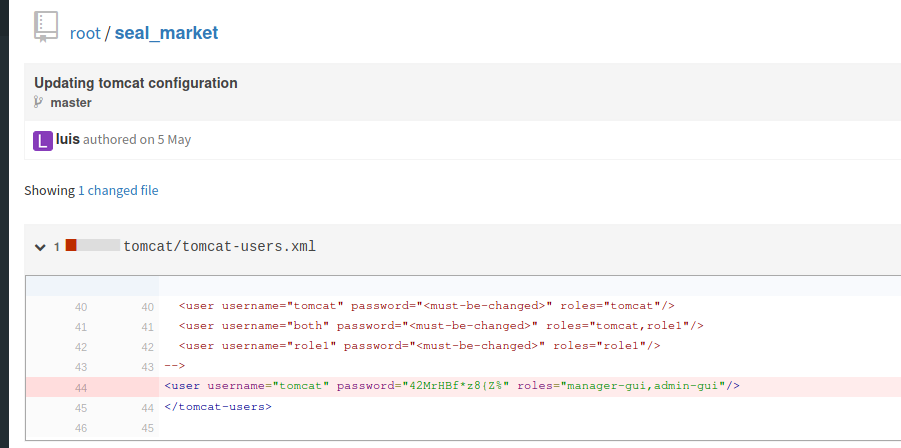Click the red deletion diff stat bar
901x448 pixels.
pyautogui.click(x=71, y=245)
